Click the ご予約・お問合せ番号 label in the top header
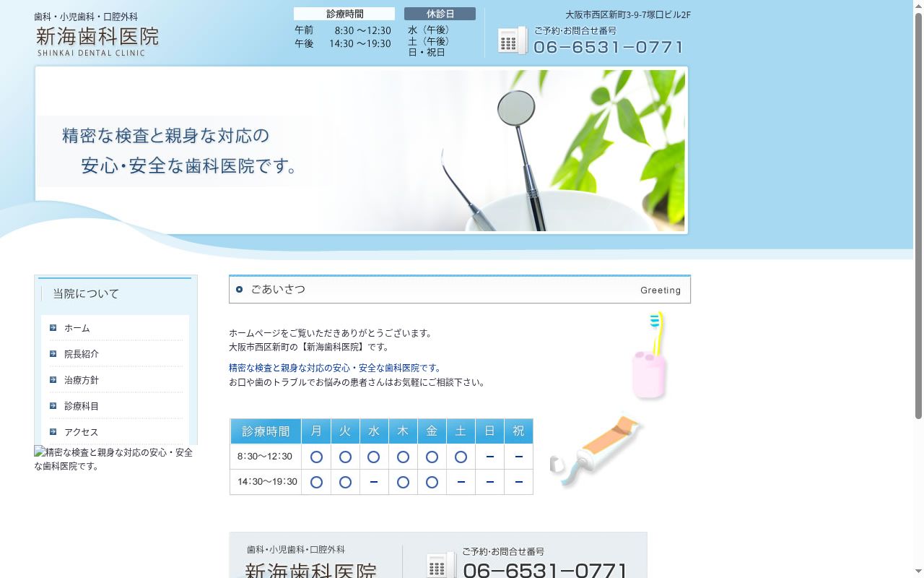The width and height of the screenshot is (924, 578). tap(575, 31)
